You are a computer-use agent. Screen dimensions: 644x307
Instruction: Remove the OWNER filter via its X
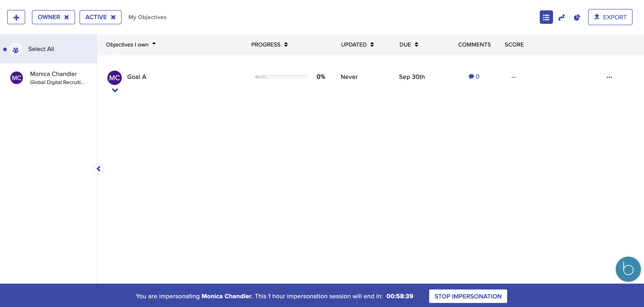[x=67, y=17]
